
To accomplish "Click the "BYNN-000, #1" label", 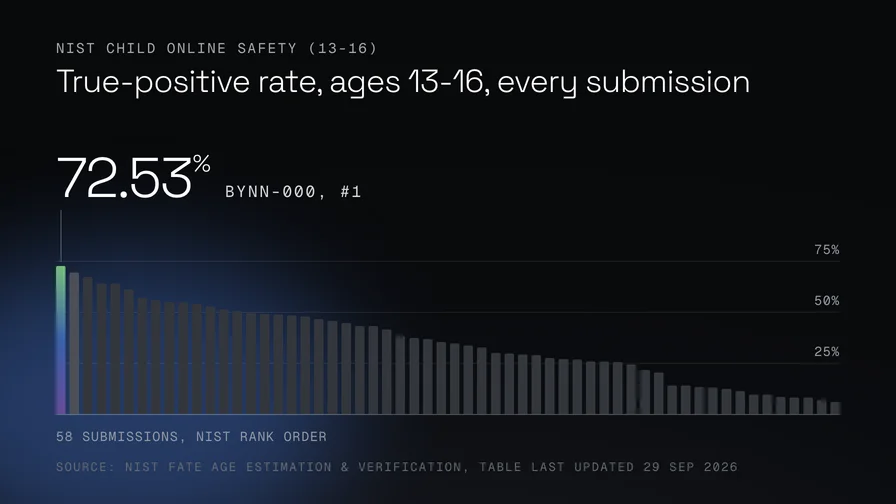I will point(293,191).
